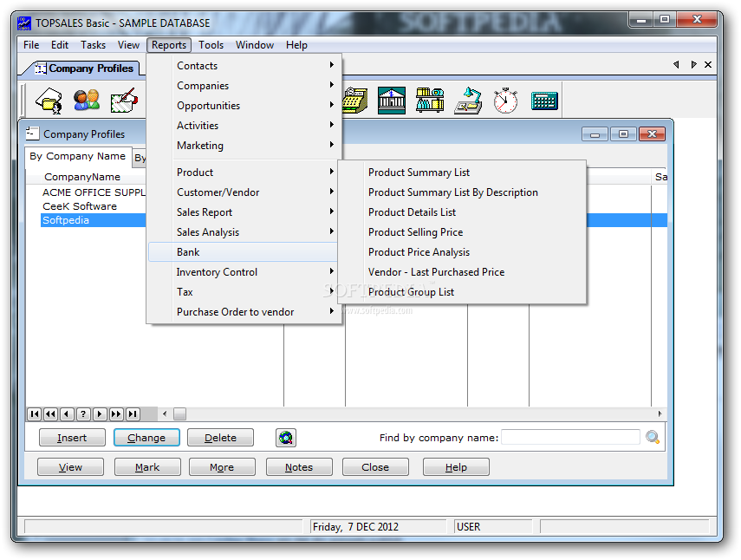Choose Product Price Analysis report
This screenshot has height=560, width=741.
click(462, 252)
